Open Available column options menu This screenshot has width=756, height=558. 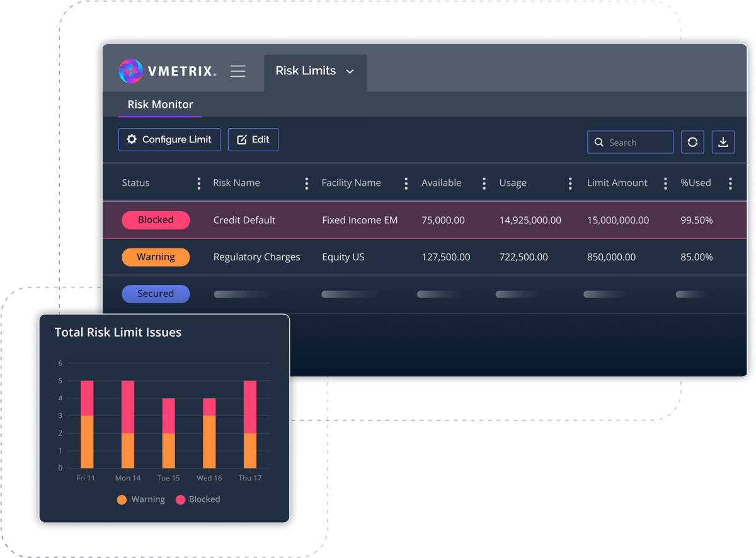[484, 183]
